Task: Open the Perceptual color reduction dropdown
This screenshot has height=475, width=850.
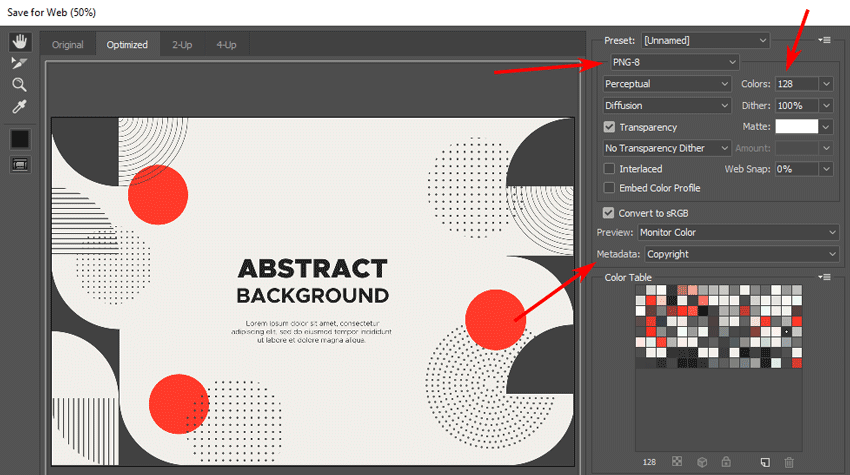Action: tap(667, 84)
